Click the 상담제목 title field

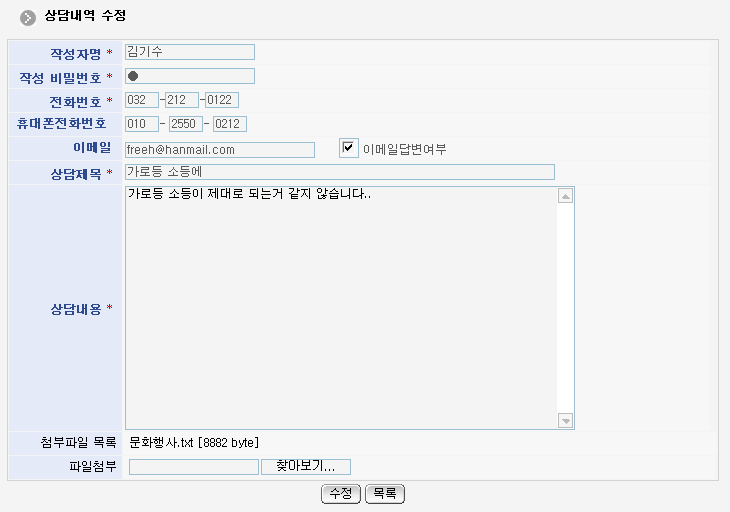pyautogui.click(x=339, y=172)
